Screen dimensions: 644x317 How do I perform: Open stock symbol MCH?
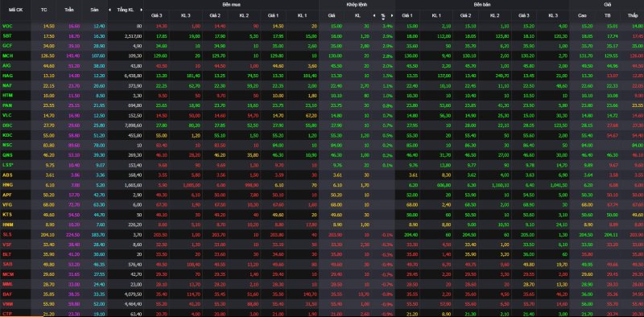(x=7, y=56)
